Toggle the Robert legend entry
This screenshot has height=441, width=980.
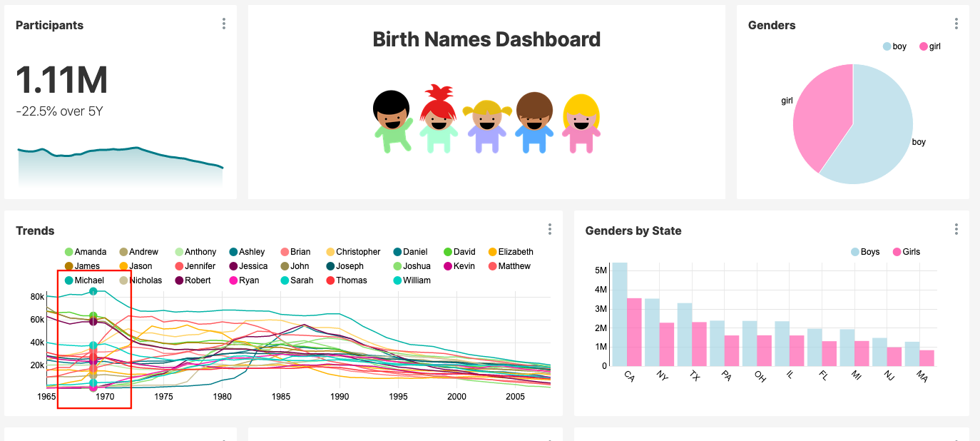[x=193, y=280]
